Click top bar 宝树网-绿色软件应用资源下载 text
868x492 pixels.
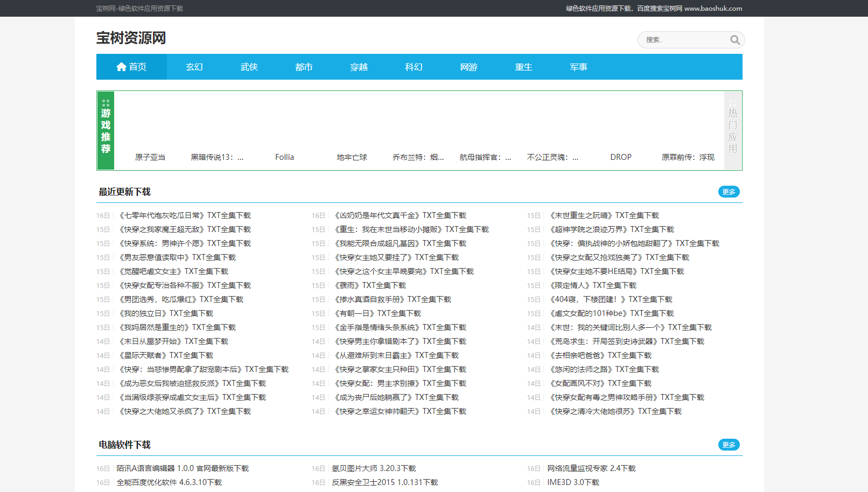click(x=139, y=9)
